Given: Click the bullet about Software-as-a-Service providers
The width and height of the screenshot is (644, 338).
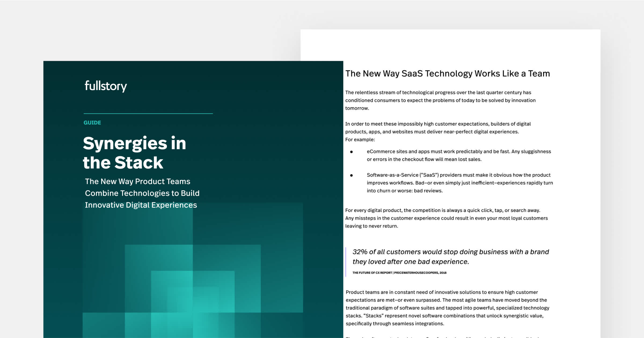Looking at the screenshot, I should point(460,183).
